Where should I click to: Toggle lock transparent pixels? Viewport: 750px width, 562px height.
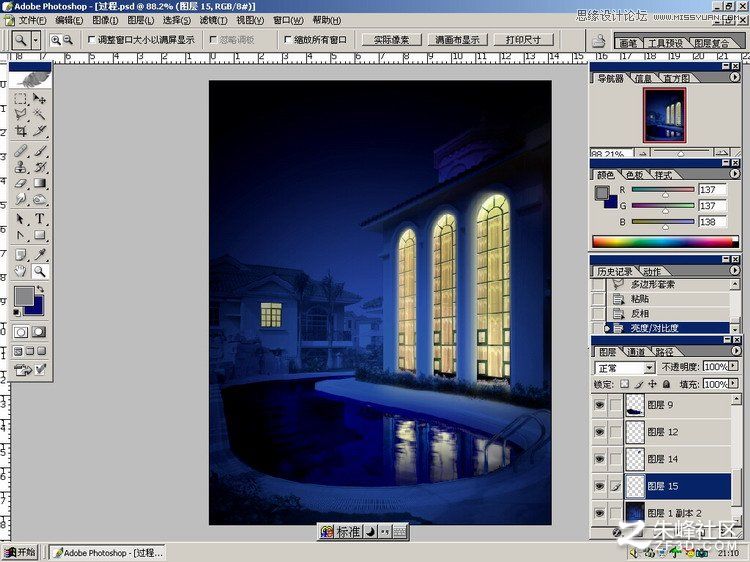625,384
